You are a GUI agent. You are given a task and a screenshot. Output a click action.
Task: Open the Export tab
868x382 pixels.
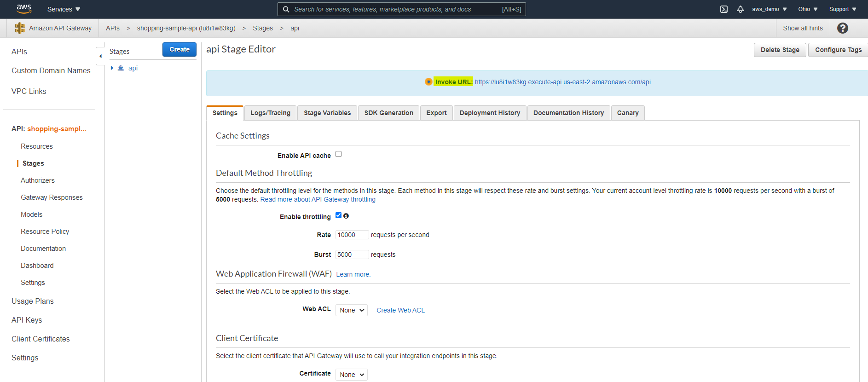click(436, 113)
